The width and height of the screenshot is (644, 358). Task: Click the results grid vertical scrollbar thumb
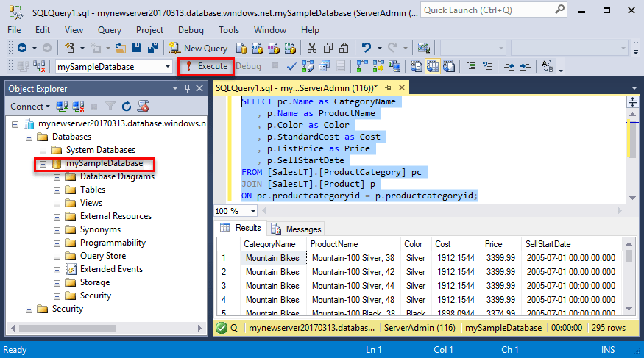(x=629, y=257)
